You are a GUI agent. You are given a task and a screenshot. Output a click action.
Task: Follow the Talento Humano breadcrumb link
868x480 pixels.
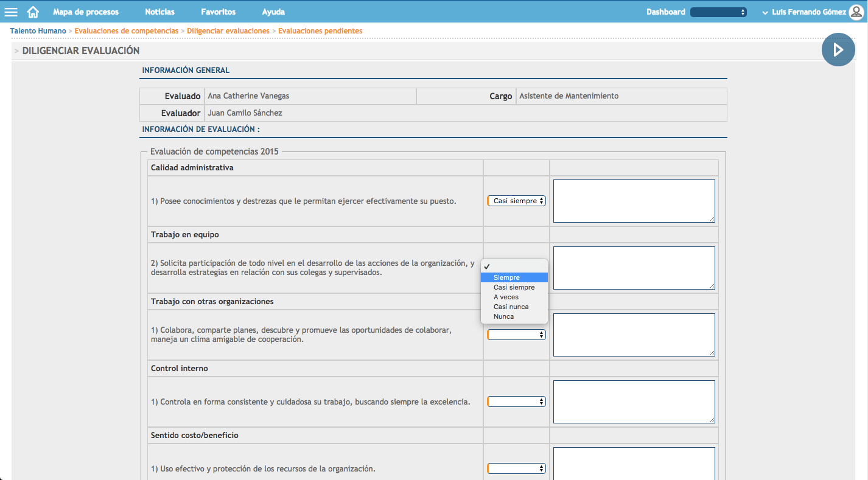(38, 30)
